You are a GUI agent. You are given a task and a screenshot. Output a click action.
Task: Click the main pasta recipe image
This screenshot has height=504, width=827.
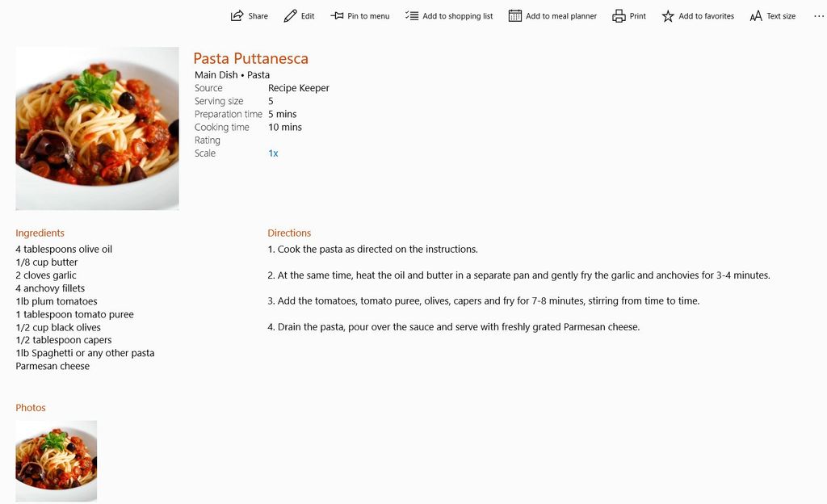[x=97, y=128]
